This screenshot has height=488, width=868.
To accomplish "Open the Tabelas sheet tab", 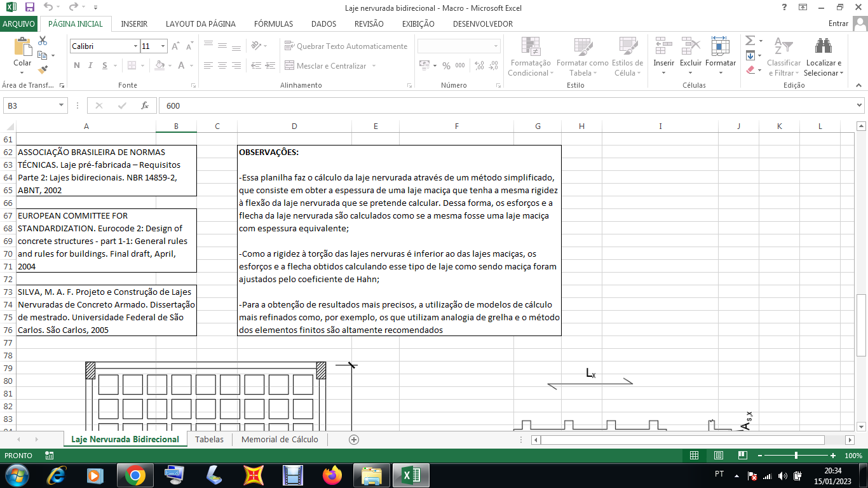I will click(x=210, y=439).
